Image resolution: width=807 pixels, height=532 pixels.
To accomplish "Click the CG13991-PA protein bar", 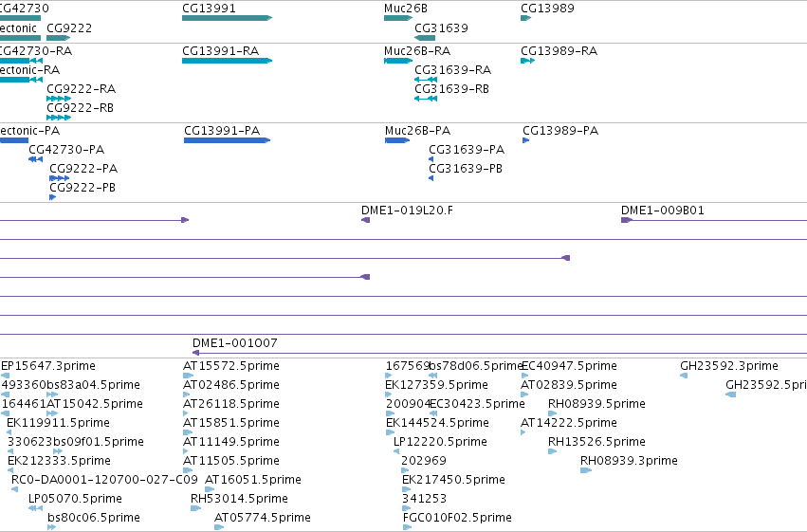I will (x=227, y=140).
